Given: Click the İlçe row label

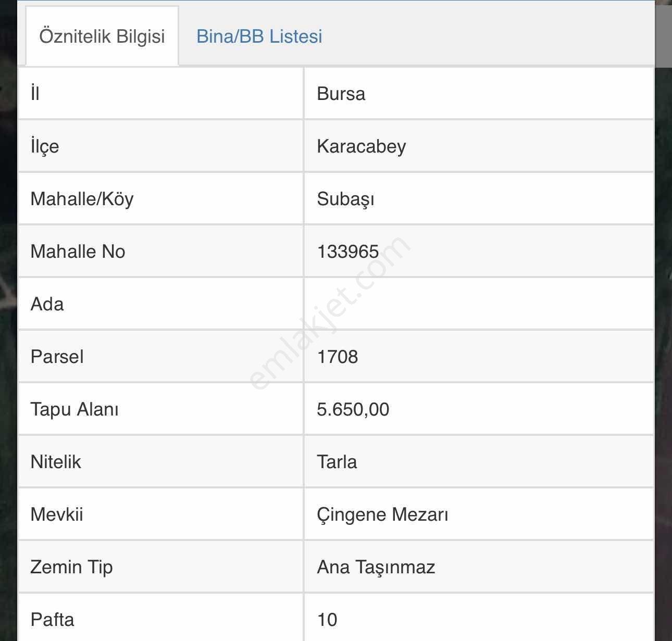Looking at the screenshot, I should tap(45, 146).
